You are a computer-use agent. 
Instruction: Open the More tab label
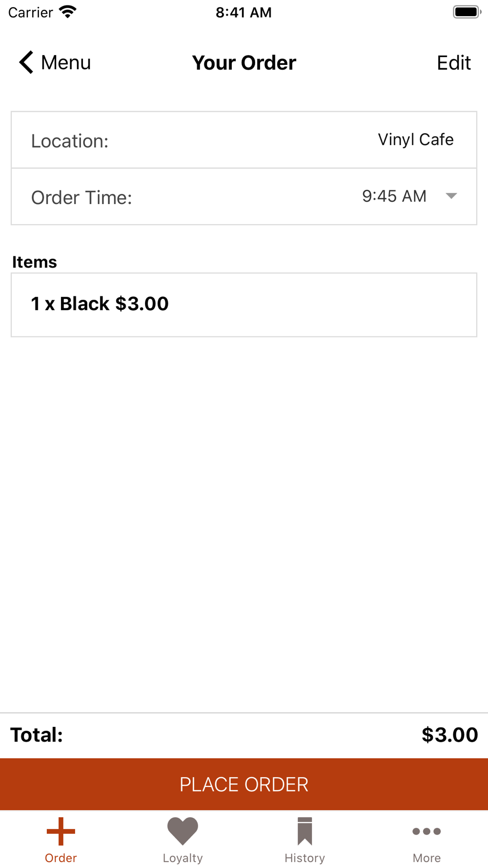[x=427, y=858]
